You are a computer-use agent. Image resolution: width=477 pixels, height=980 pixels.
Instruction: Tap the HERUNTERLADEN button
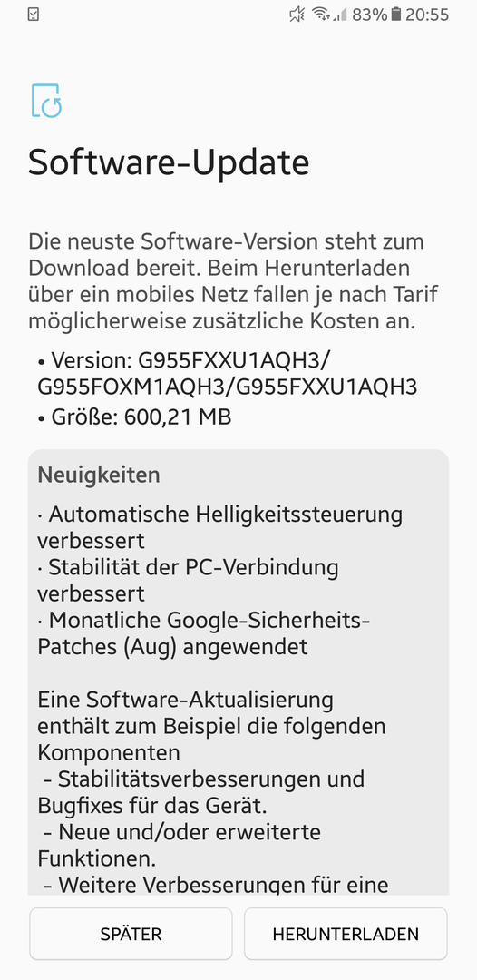point(346,934)
